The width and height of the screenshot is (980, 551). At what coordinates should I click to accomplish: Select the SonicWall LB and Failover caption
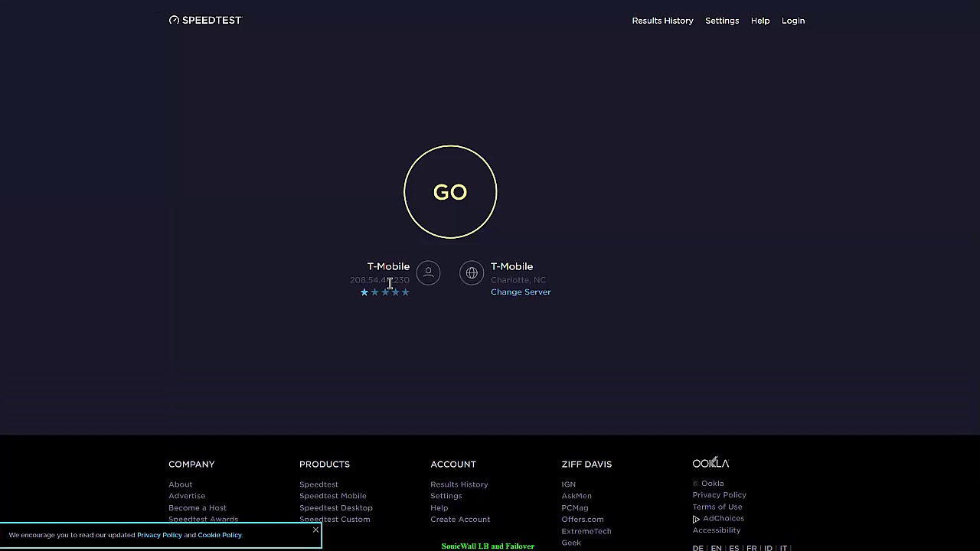pos(488,546)
